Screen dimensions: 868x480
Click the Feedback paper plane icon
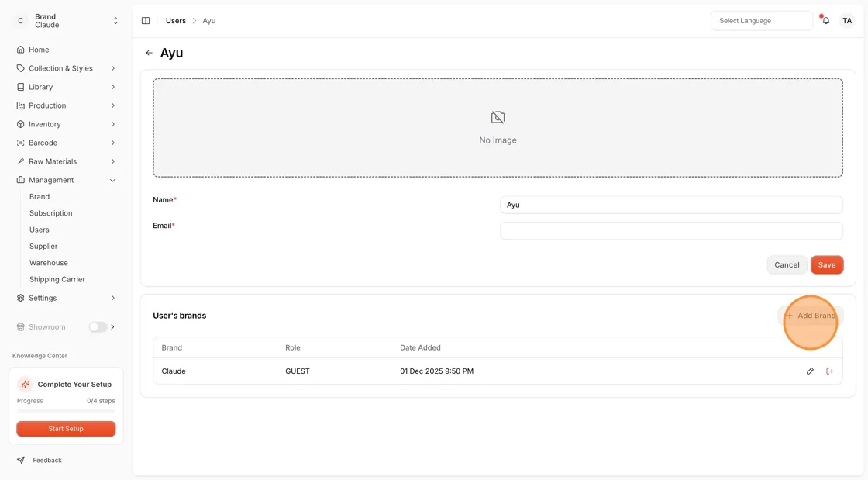(x=20, y=461)
